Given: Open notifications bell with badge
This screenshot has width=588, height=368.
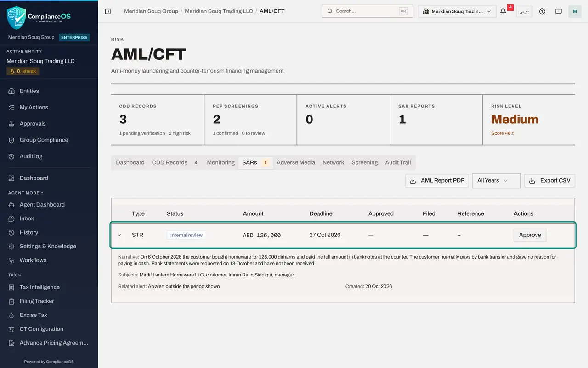Looking at the screenshot, I should click(x=503, y=11).
